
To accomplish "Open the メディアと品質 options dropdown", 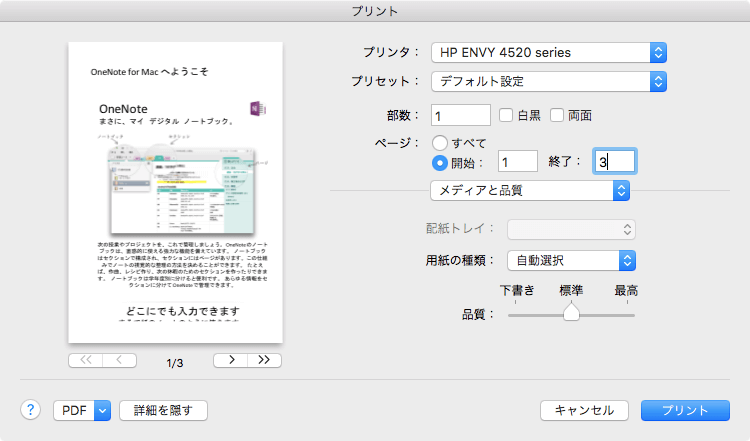I will [530, 191].
